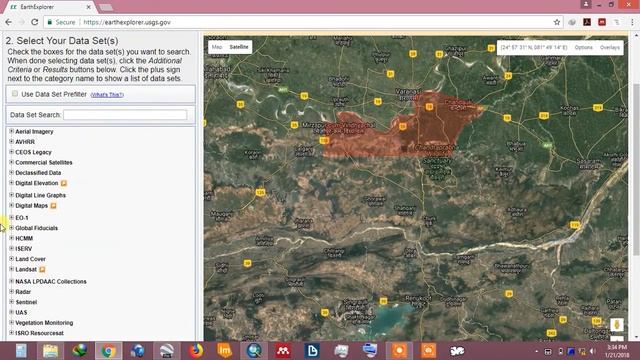The image size is (640, 360).
Task: Select Digital Line Graphs label
Action: (40, 196)
